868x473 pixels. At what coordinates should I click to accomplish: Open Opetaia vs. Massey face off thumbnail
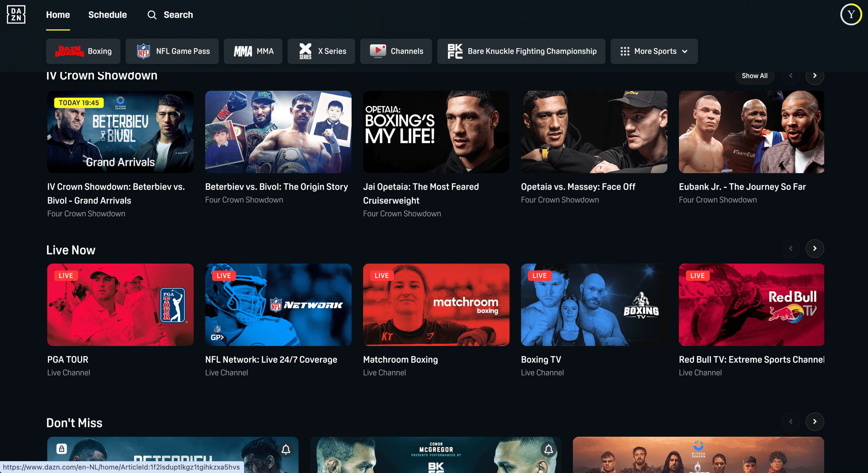click(594, 132)
